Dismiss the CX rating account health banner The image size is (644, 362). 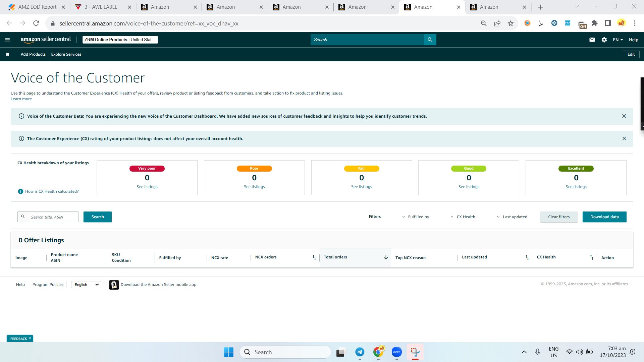point(624,138)
